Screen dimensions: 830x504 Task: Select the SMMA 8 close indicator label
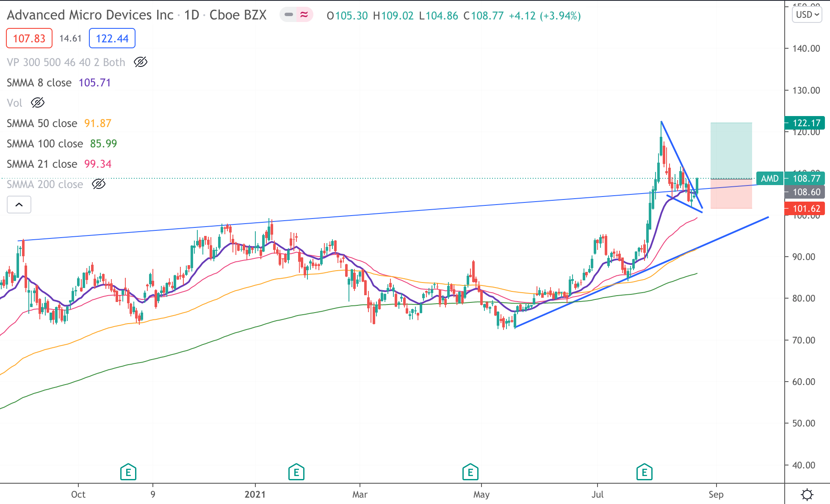[x=39, y=83]
